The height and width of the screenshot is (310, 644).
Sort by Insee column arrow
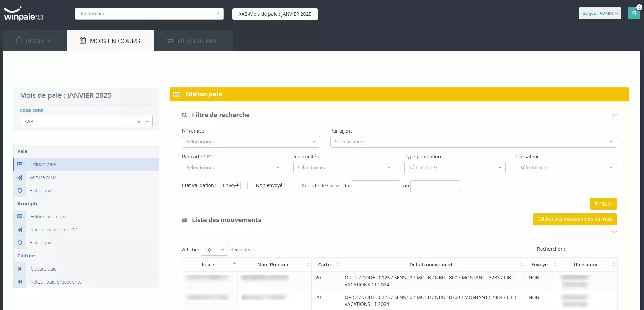coord(234,264)
